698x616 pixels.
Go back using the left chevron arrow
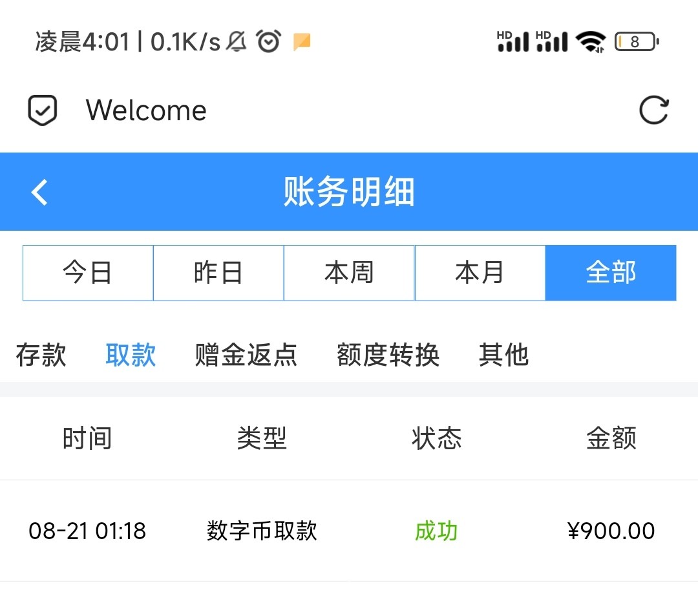tap(40, 192)
